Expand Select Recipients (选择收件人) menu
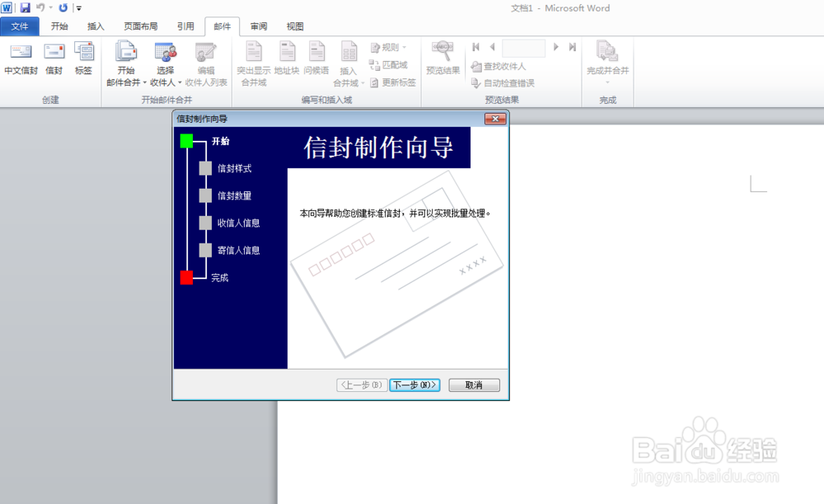 [166, 64]
